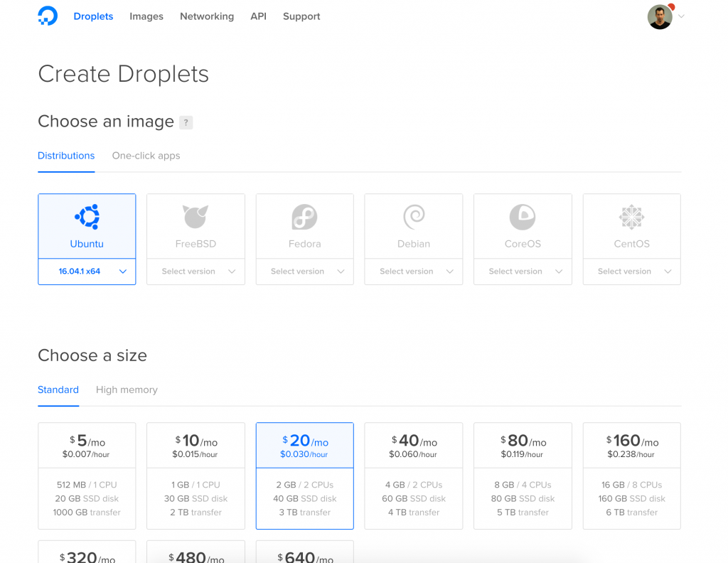
Task: Open the Debian Select version dropdown
Action: pos(414,272)
